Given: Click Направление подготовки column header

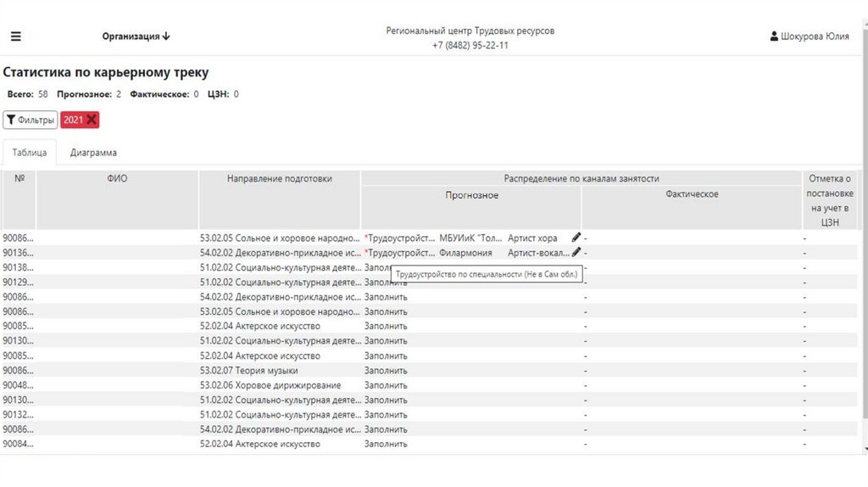Looking at the screenshot, I should 280,179.
